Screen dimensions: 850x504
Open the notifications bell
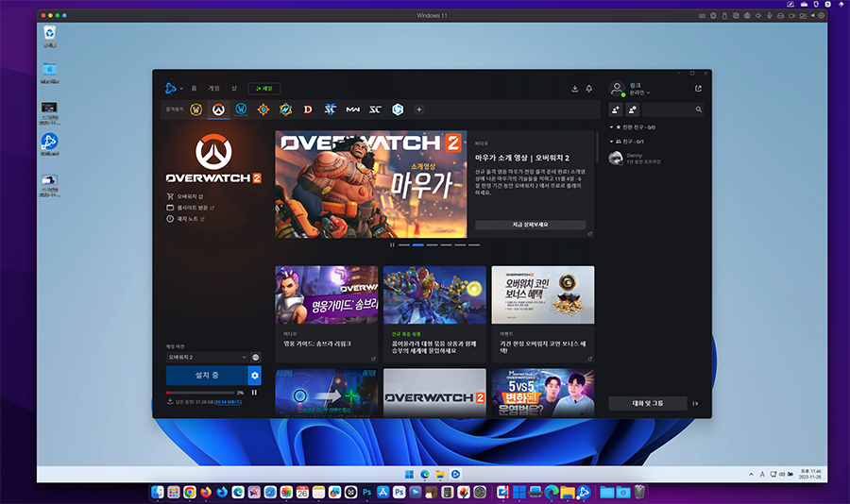click(589, 89)
